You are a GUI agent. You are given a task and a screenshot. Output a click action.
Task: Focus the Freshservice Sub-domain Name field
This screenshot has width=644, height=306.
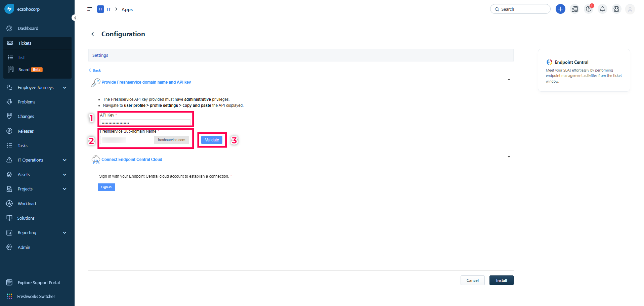click(127, 140)
